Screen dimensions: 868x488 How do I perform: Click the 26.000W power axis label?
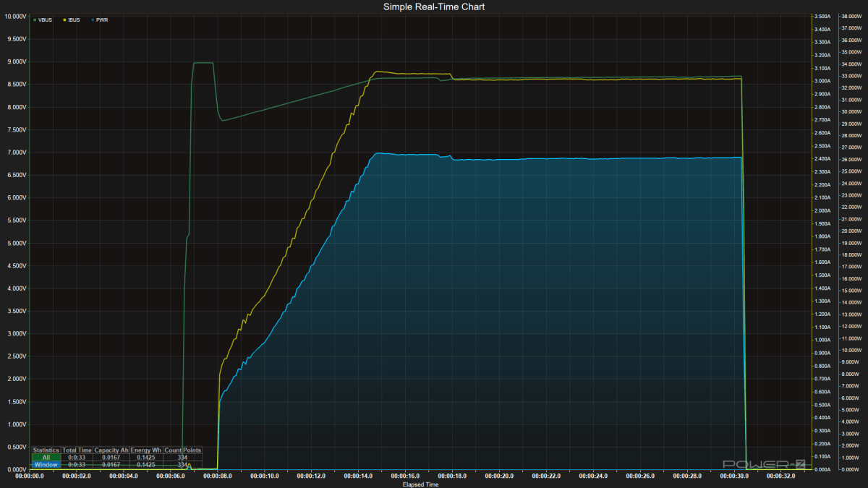[x=851, y=159]
